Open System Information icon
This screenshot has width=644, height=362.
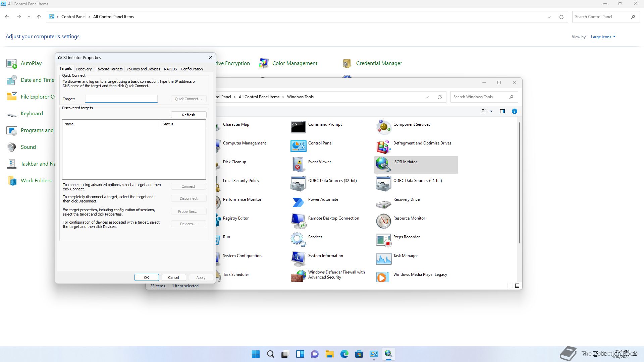pos(298,258)
